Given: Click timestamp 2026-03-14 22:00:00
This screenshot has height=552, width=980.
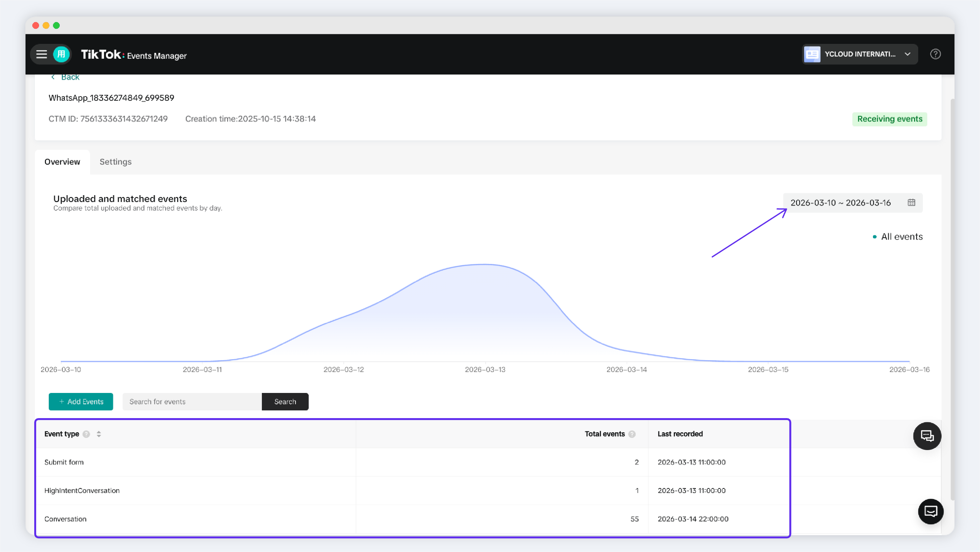Looking at the screenshot, I should (x=693, y=519).
